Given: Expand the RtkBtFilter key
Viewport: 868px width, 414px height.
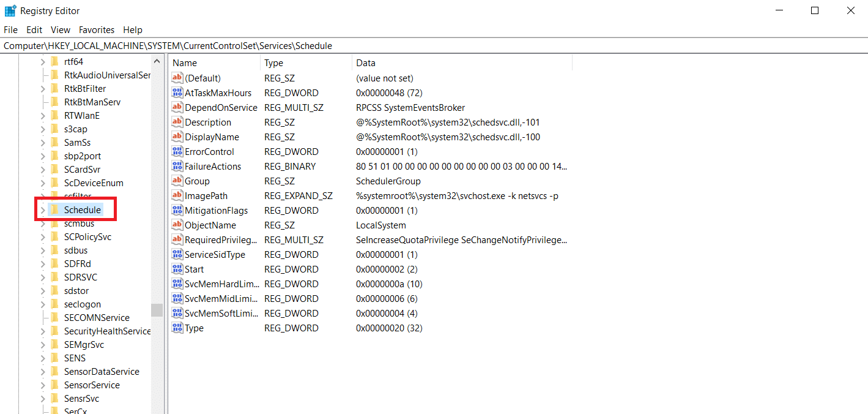Looking at the screenshot, I should click(x=43, y=89).
